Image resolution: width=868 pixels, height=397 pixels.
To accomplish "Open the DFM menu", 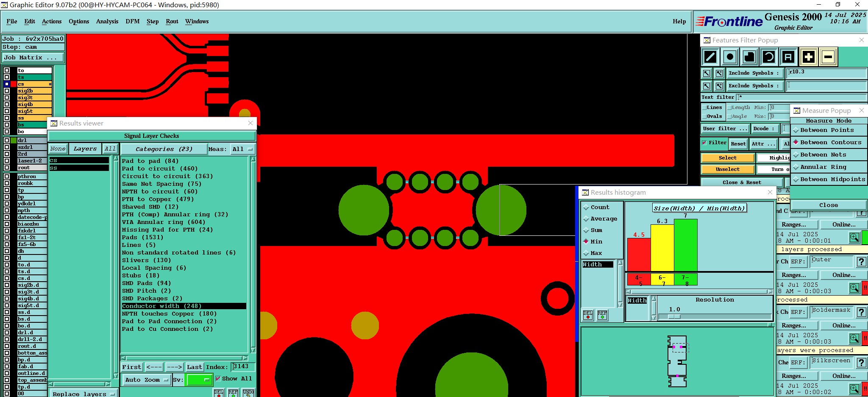I will (x=133, y=21).
